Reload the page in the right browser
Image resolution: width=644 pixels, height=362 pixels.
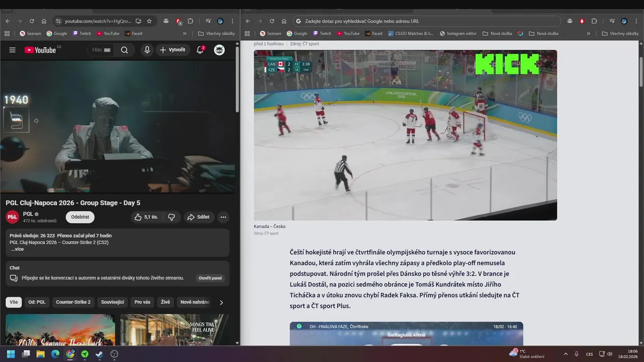click(272, 21)
